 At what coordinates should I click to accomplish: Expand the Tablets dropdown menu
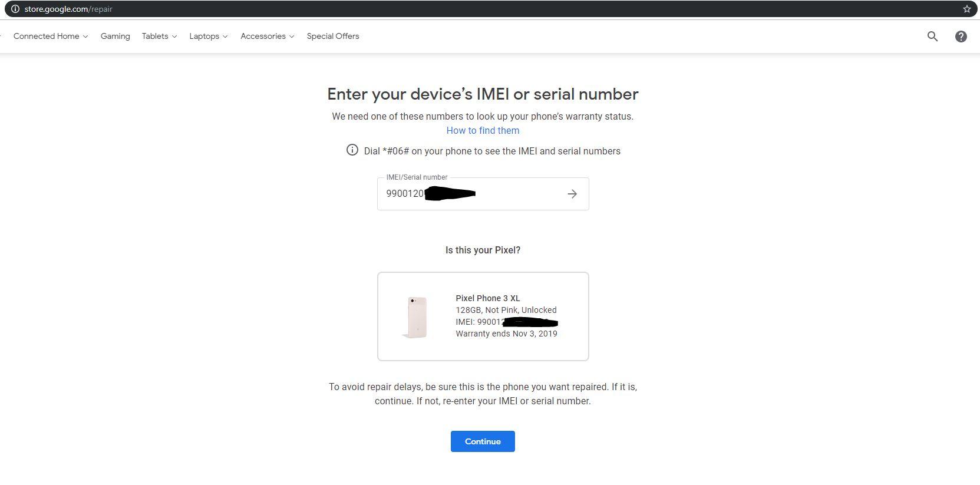159,36
